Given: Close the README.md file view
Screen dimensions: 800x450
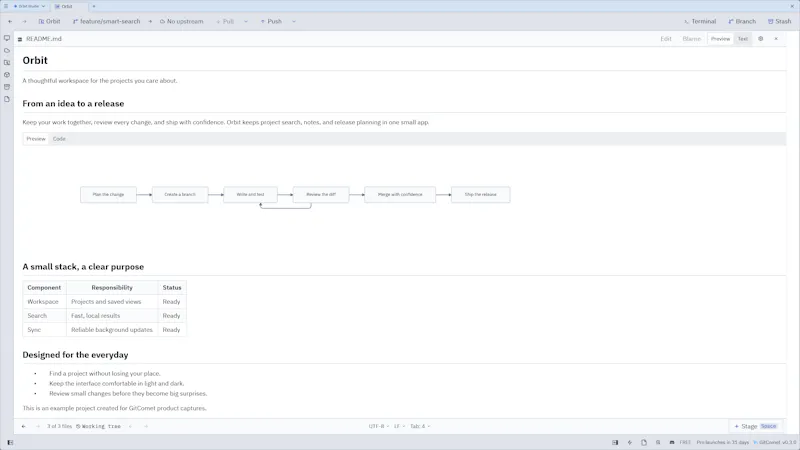Looking at the screenshot, I should 776,39.
